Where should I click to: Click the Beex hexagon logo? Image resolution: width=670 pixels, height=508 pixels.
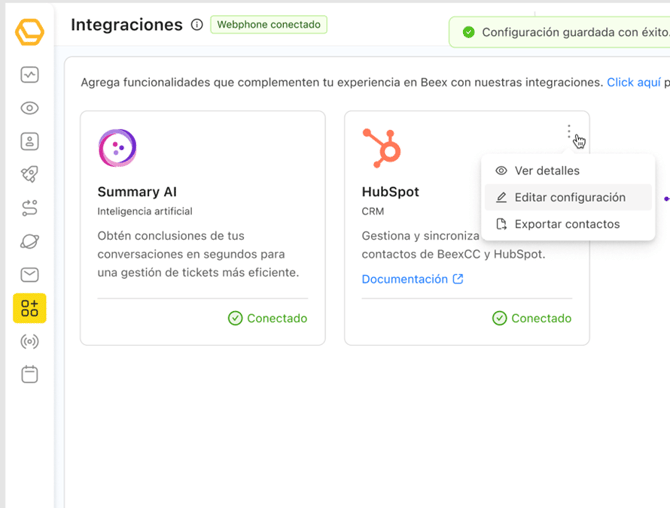point(30,31)
